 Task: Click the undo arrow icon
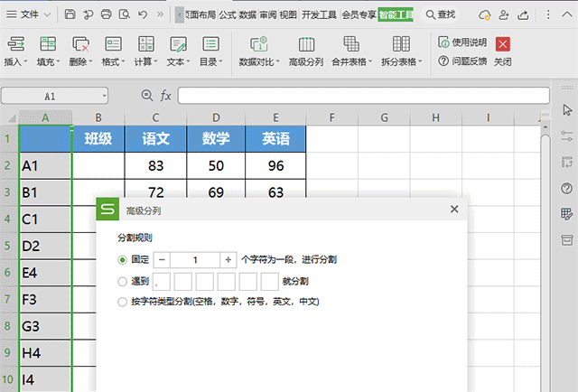pyautogui.click(x=143, y=14)
